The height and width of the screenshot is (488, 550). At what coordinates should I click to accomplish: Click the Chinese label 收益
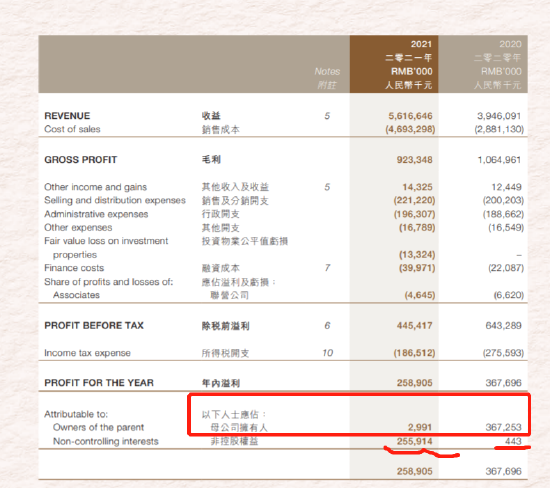(x=211, y=116)
